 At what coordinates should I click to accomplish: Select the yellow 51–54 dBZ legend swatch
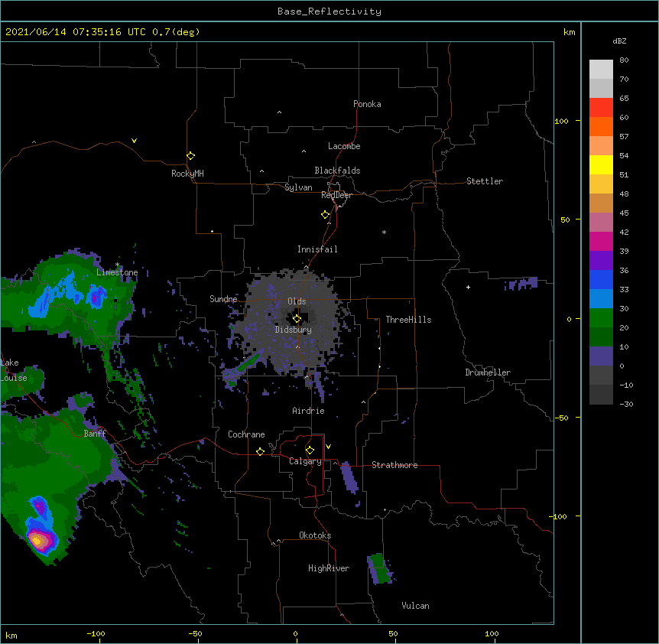pos(601,164)
